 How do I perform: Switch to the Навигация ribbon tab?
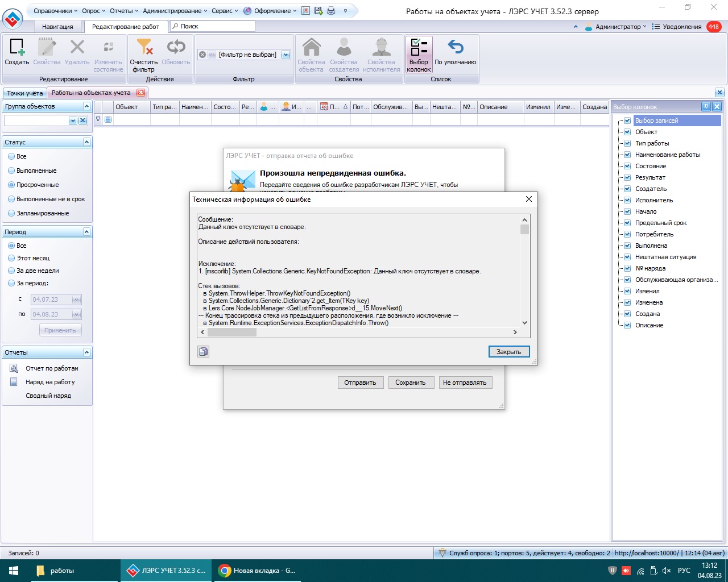[x=57, y=27]
